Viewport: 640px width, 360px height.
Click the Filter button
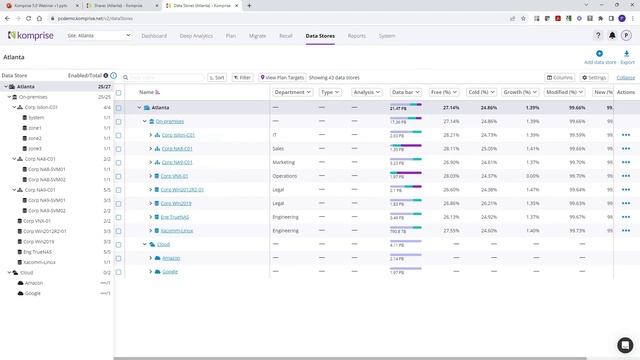(242, 78)
